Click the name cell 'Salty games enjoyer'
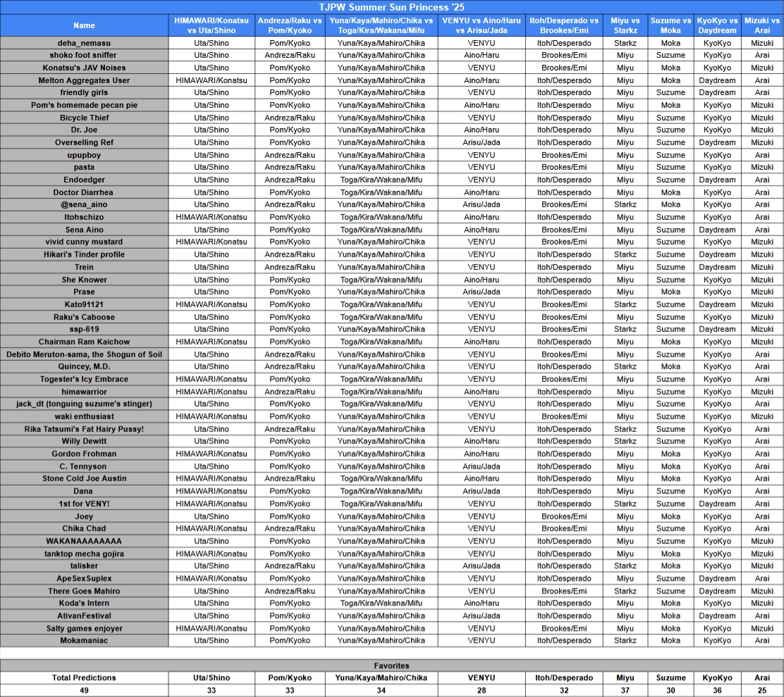Image resolution: width=784 pixels, height=697 pixels. [x=84, y=628]
